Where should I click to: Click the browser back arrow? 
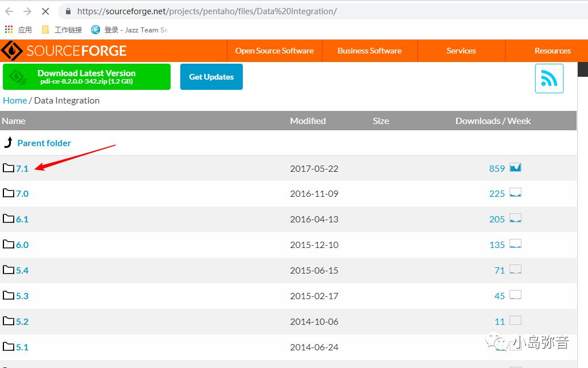9,11
